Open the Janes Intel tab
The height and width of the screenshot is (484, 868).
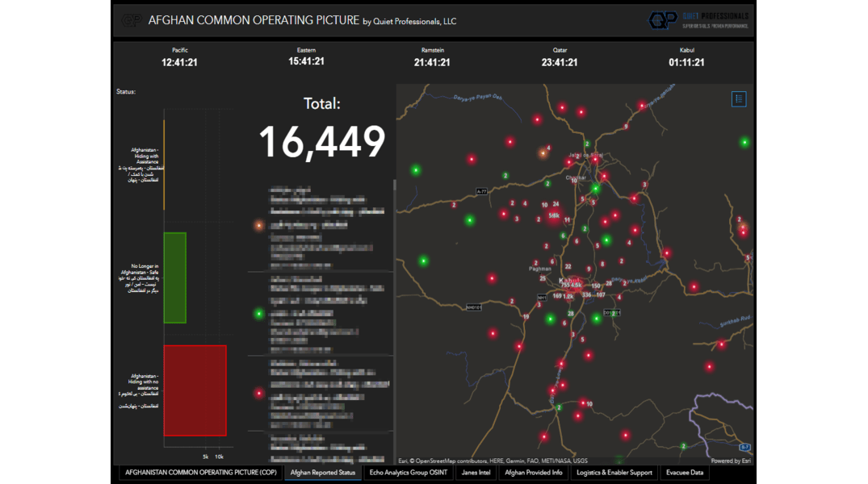tap(476, 473)
